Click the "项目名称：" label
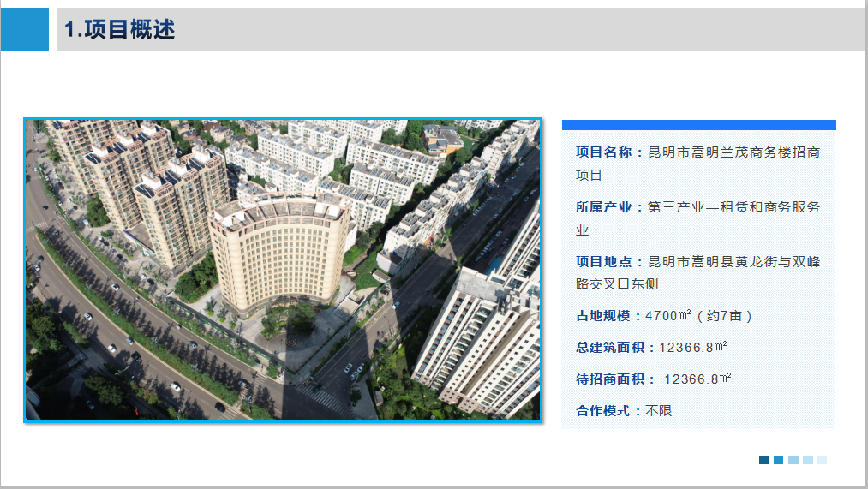This screenshot has height=489, width=868. 611,152
